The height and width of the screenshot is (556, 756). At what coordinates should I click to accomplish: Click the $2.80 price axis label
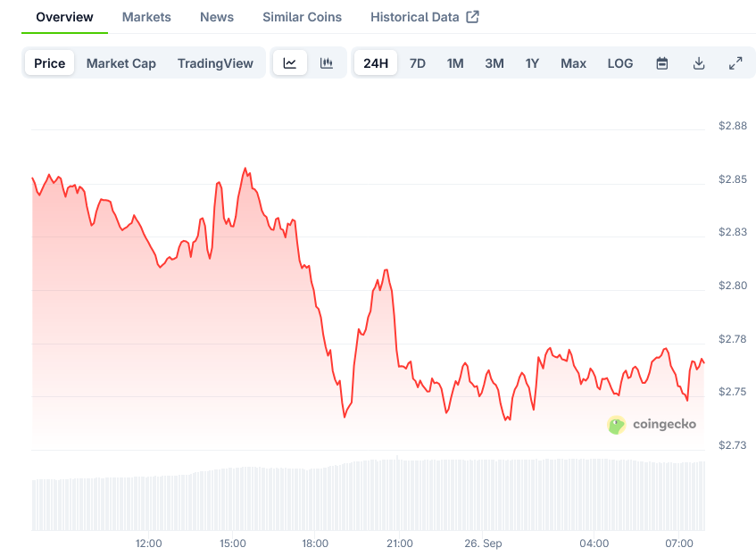[x=733, y=286]
